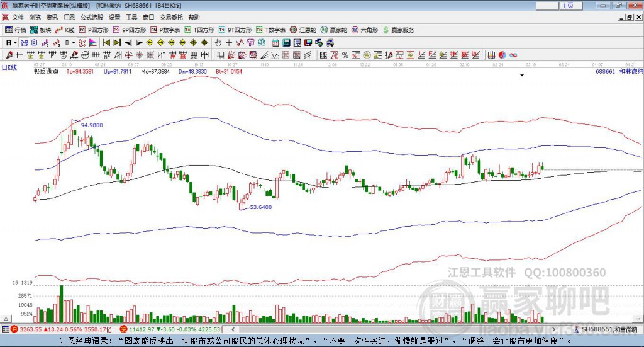Select the crosshair cursor tool
The width and height of the screenshot is (644, 347).
(x=229, y=43)
